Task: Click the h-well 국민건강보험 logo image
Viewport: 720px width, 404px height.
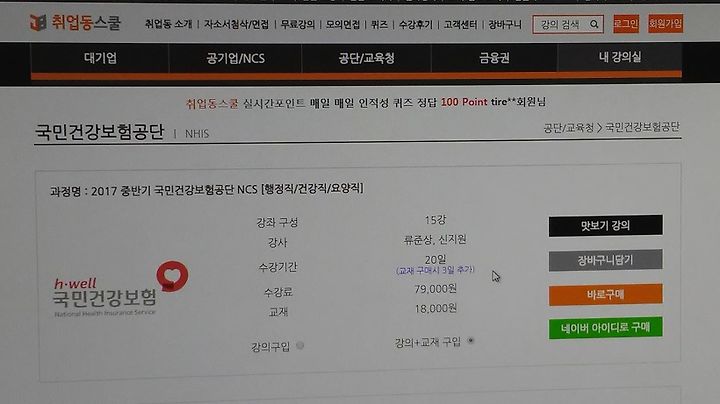Action: [x=120, y=289]
